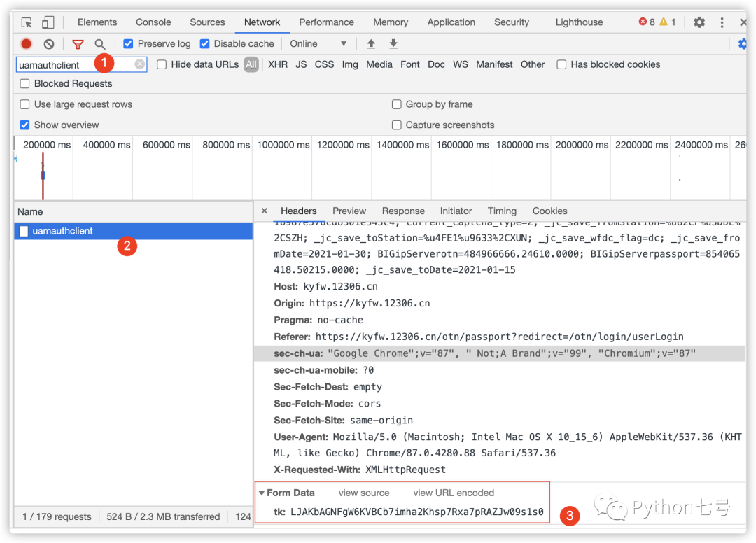Open the Performance tab
Screen dimensions: 756x543
click(326, 22)
